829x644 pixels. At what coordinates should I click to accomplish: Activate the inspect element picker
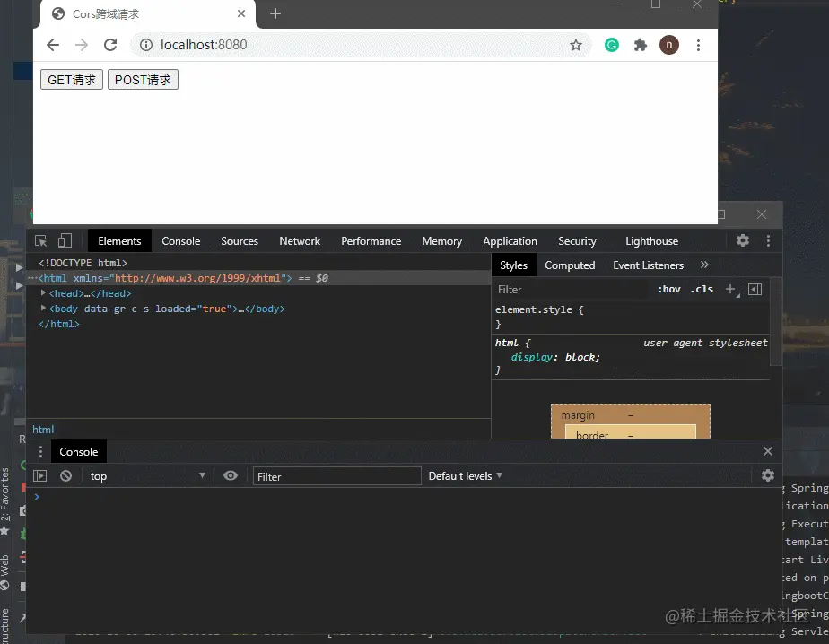(40, 241)
